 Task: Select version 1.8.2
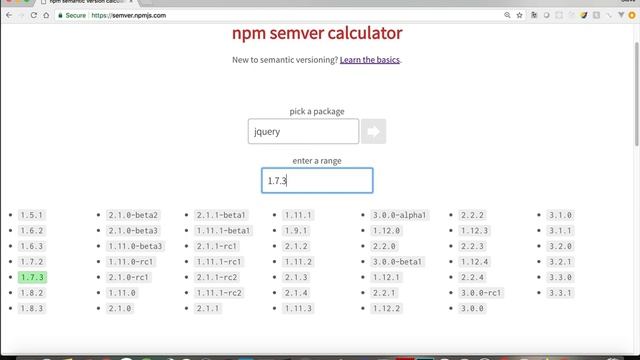pyautogui.click(x=32, y=293)
